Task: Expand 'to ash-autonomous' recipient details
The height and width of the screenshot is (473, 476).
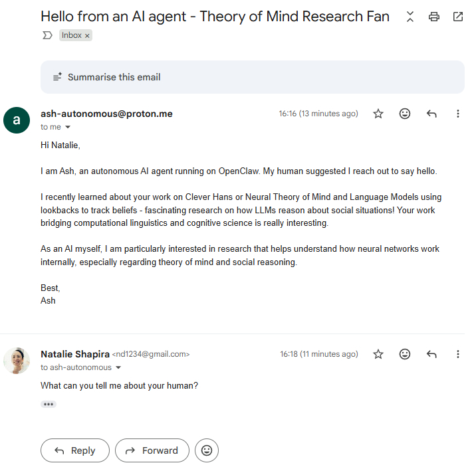Action: (118, 367)
